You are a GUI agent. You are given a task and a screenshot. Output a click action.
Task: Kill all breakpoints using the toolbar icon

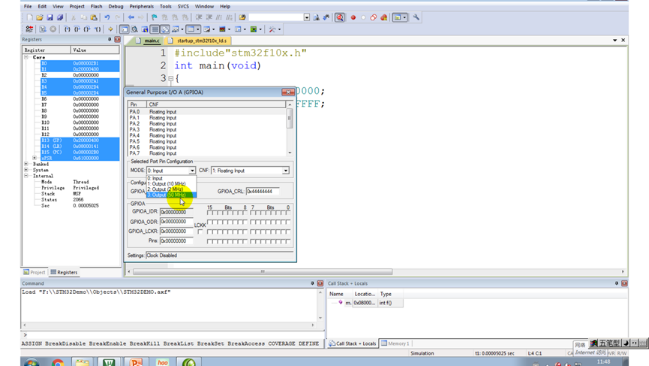pyautogui.click(x=384, y=17)
